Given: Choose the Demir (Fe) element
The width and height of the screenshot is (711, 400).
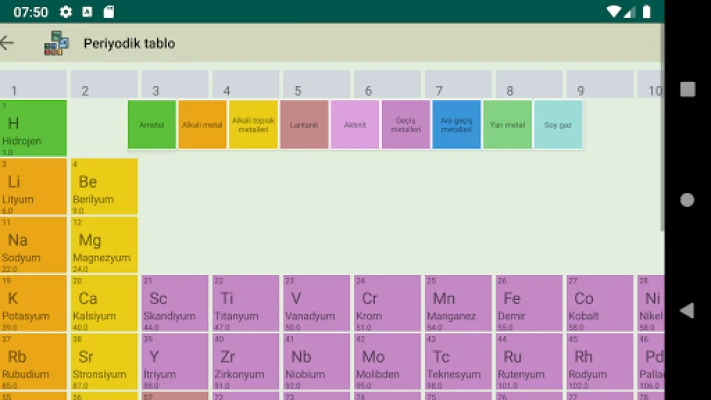Looking at the screenshot, I should click(528, 303).
